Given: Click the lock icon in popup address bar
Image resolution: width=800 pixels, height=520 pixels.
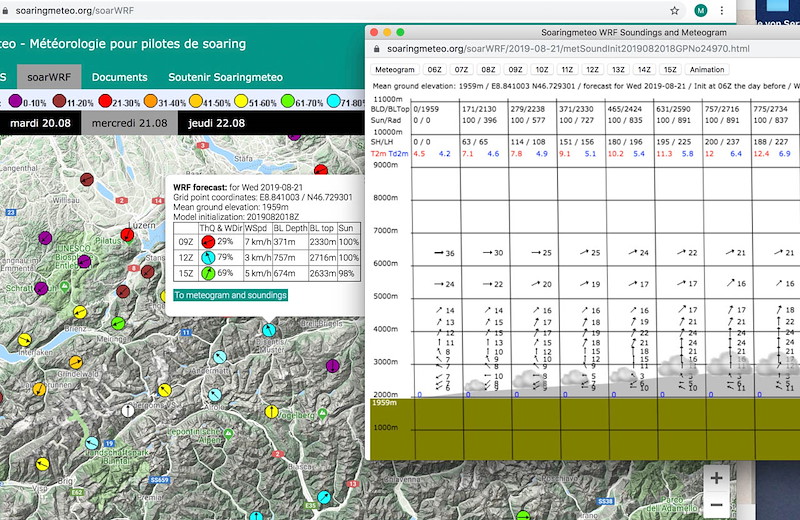Looking at the screenshot, I should [377, 49].
